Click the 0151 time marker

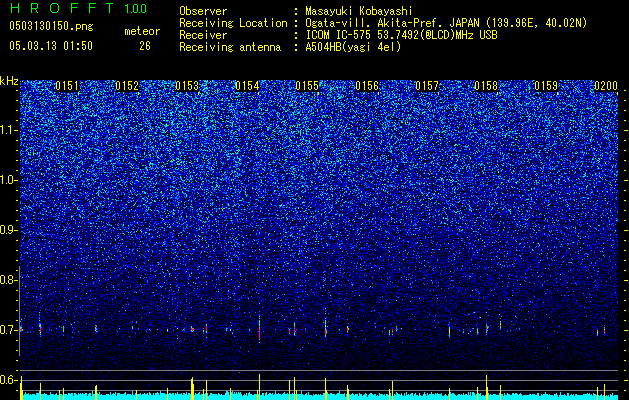(67, 86)
